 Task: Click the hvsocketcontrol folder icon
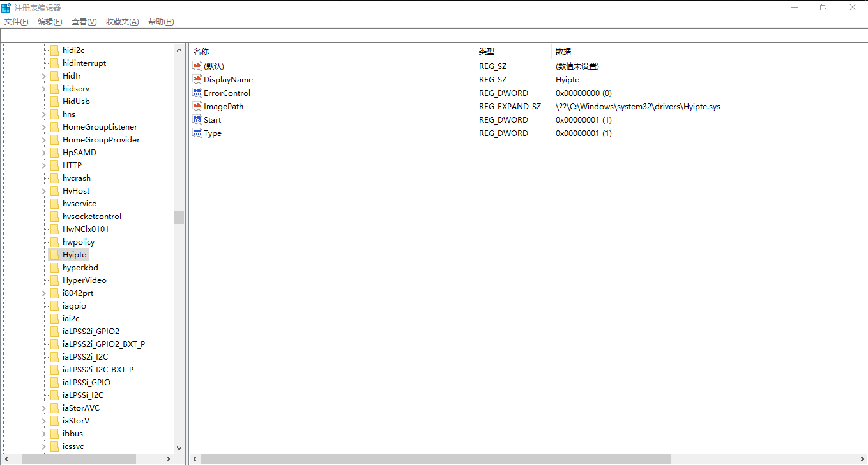point(54,216)
